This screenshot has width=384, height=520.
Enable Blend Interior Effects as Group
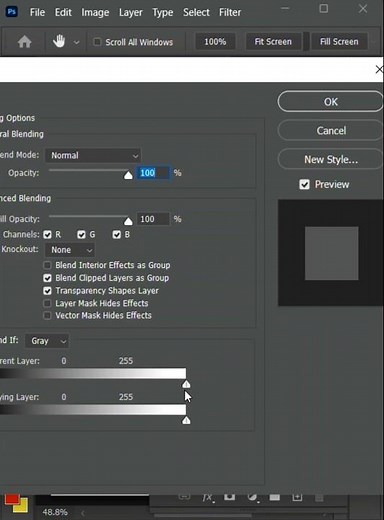tap(47, 265)
